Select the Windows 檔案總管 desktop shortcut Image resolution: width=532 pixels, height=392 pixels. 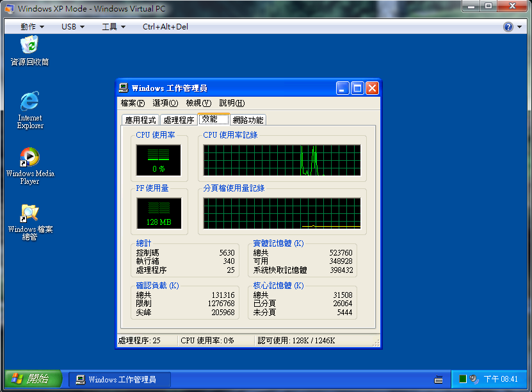point(30,222)
